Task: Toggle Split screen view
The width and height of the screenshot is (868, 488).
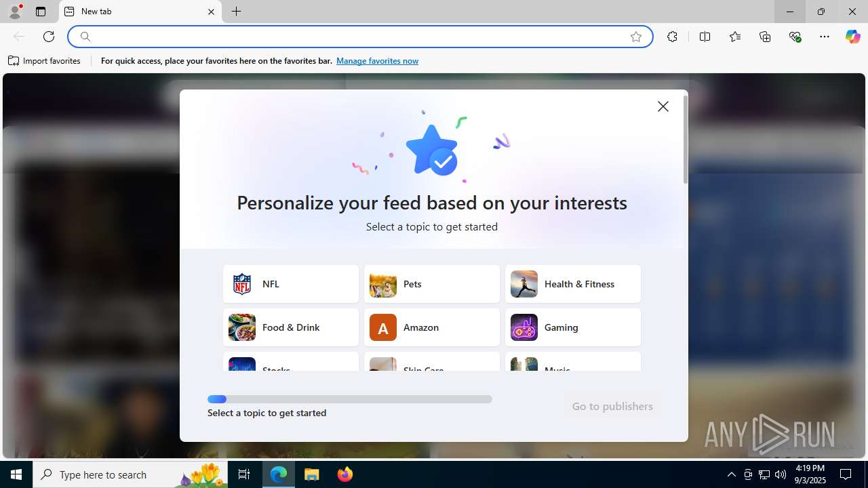Action: point(705,37)
